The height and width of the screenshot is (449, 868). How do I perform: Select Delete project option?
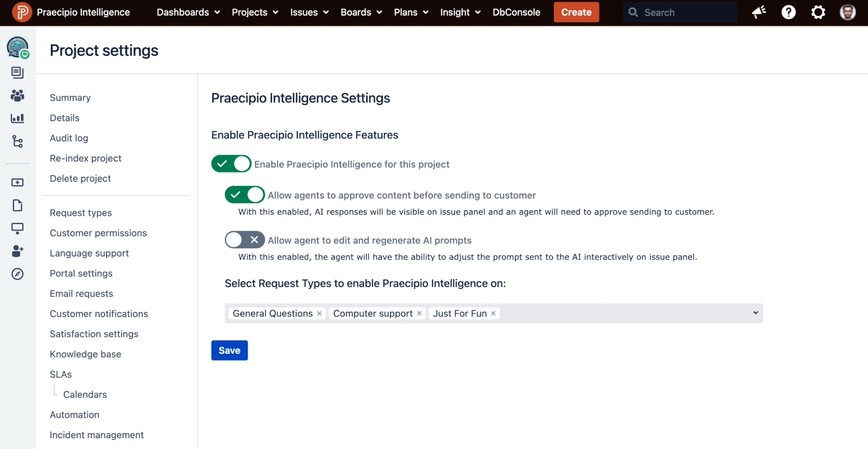click(80, 179)
